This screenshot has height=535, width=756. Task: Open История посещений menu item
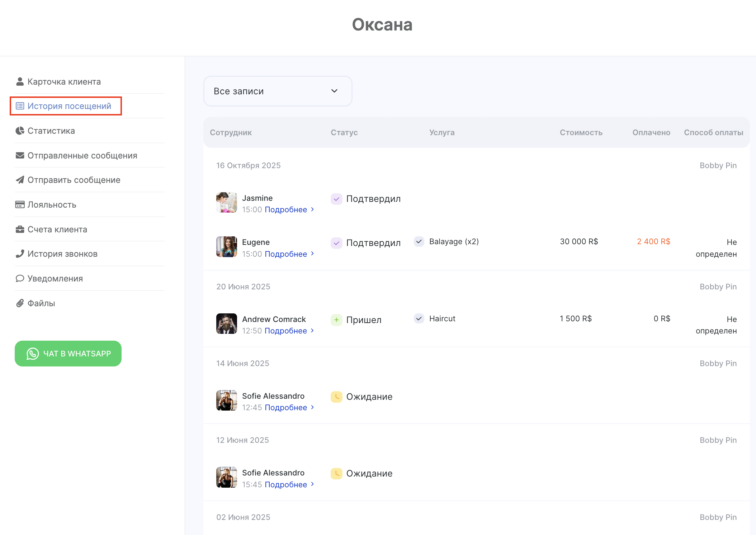click(x=69, y=106)
